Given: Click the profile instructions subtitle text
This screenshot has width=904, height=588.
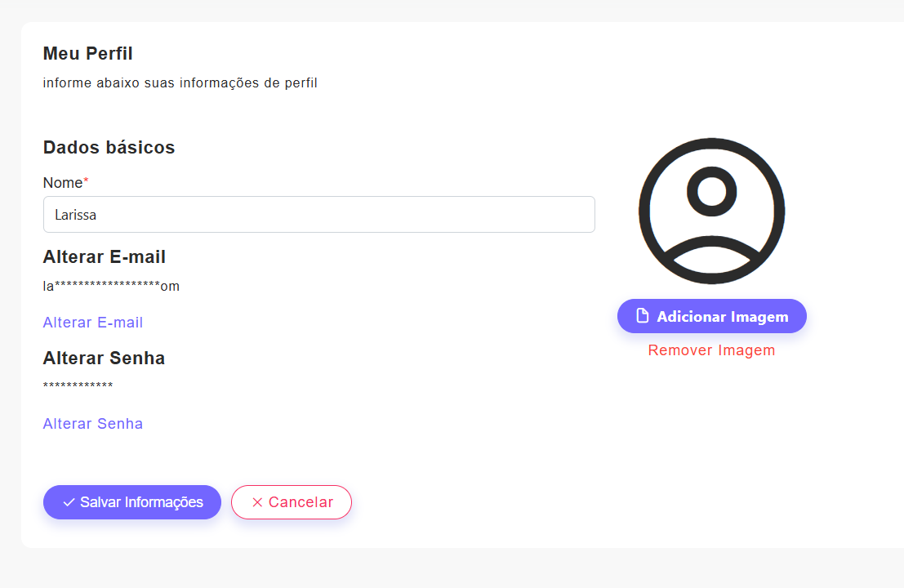Looking at the screenshot, I should [x=180, y=83].
